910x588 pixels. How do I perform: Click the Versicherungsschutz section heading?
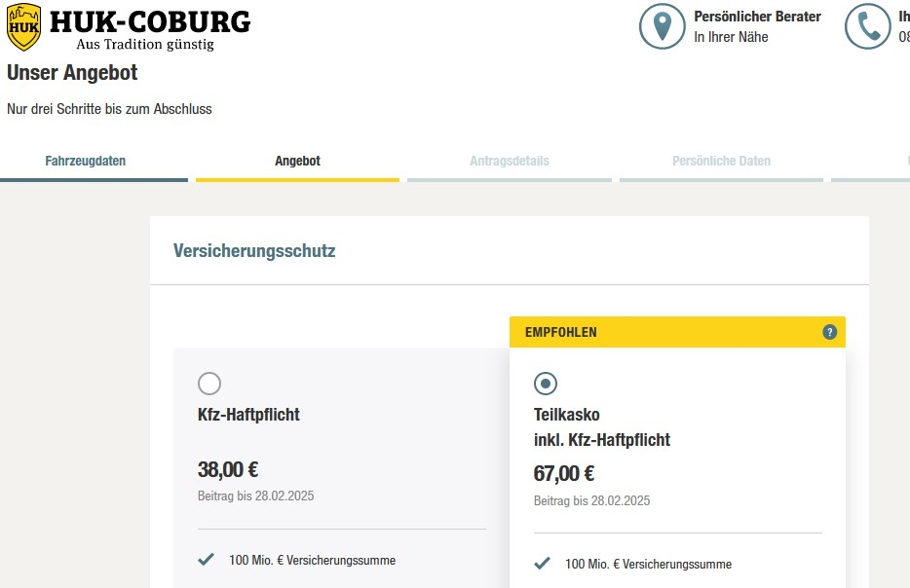pyautogui.click(x=254, y=251)
